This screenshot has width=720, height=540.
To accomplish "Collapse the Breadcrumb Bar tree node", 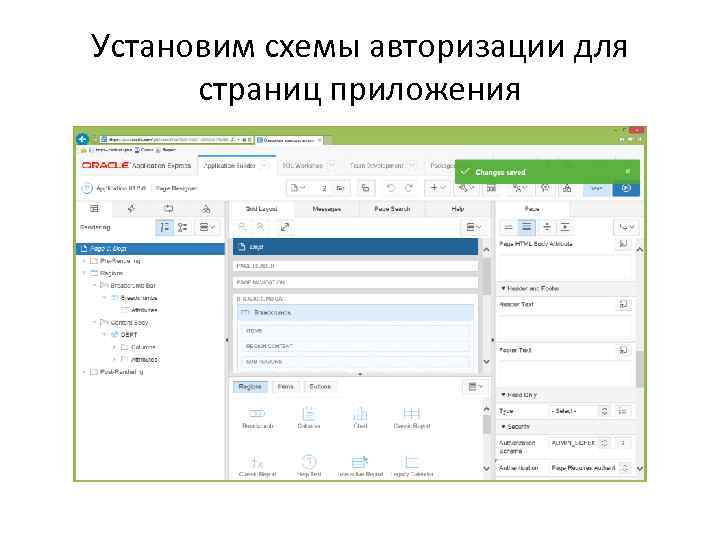I will coord(95,286).
